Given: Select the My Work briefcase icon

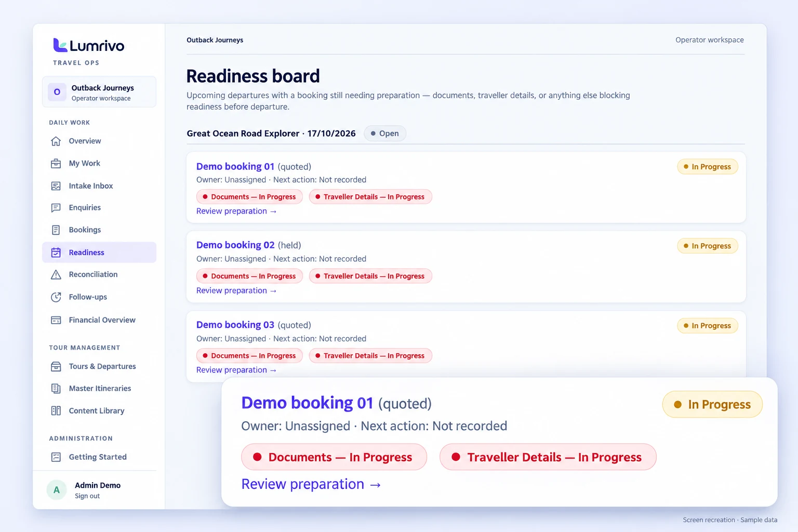Looking at the screenshot, I should (56, 164).
